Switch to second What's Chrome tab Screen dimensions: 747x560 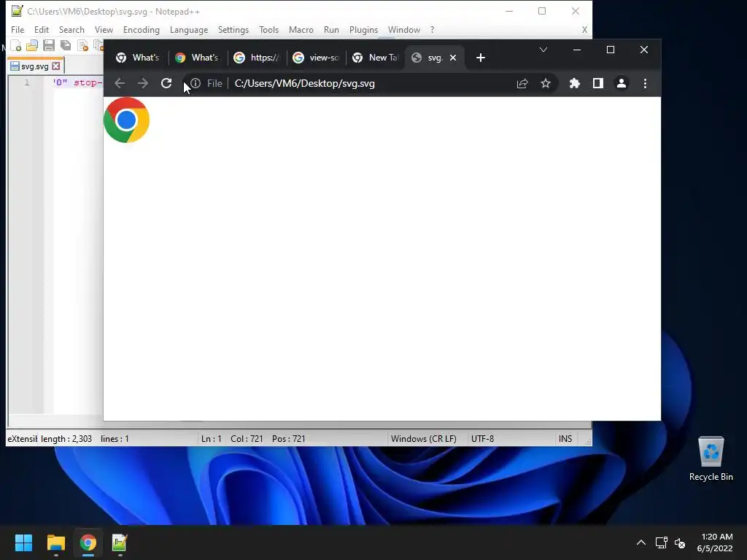pyautogui.click(x=196, y=58)
